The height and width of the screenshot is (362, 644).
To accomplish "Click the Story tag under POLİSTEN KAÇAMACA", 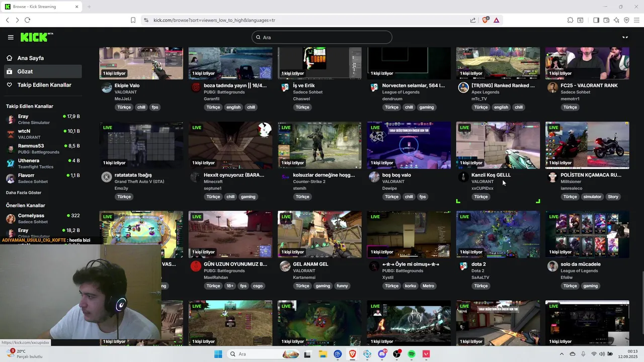I will pos(613,197).
